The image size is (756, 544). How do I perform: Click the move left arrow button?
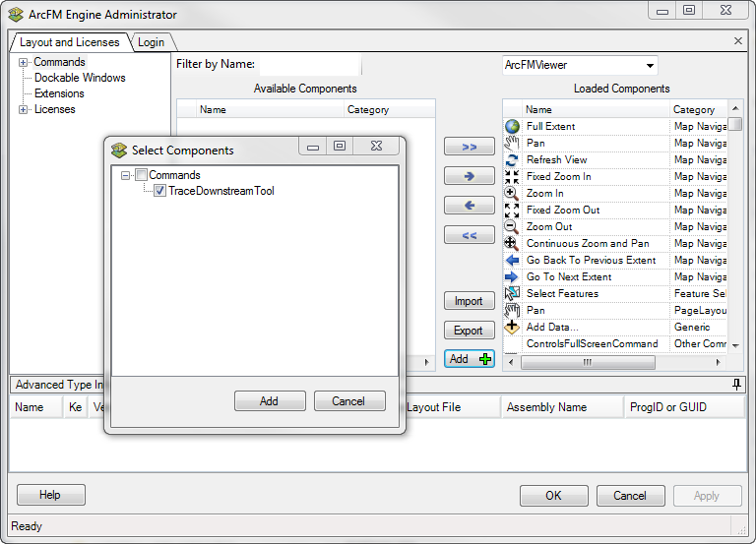[470, 206]
